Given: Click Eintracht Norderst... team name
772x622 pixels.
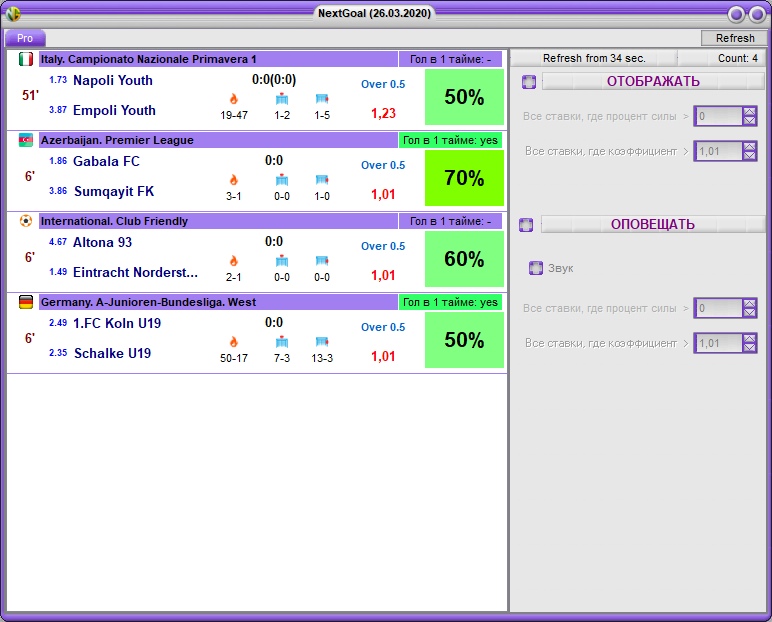Looking at the screenshot, I should (135, 272).
